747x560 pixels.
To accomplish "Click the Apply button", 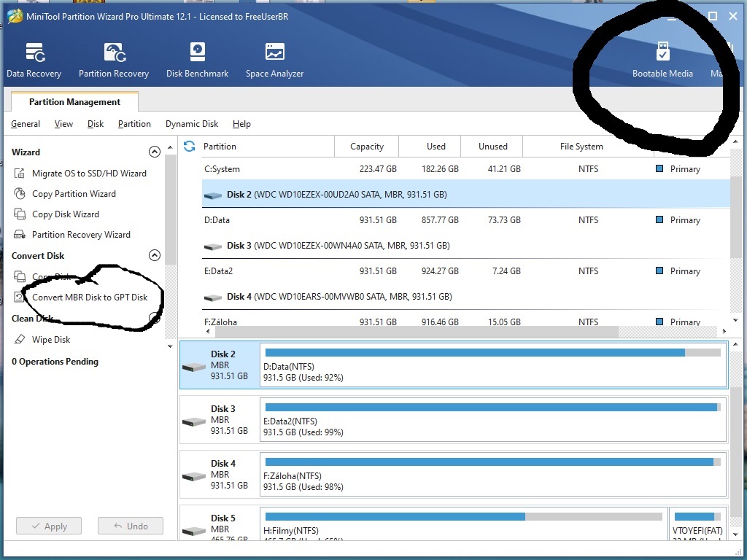I will click(x=49, y=526).
